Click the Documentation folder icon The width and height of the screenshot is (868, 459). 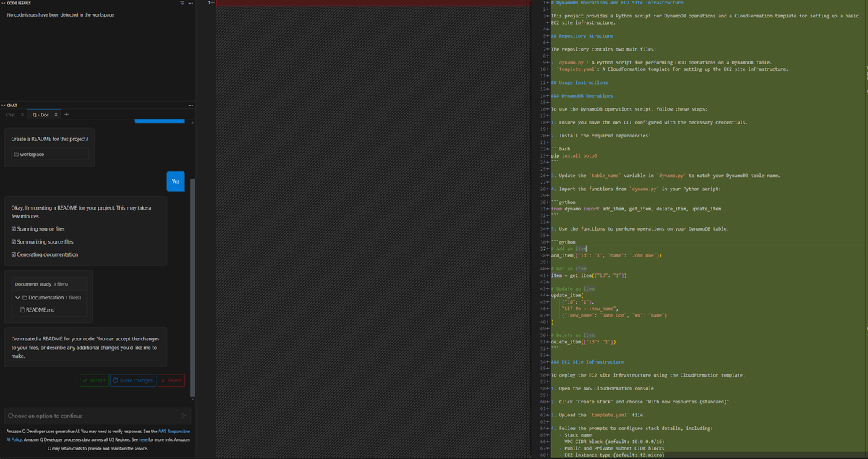pyautogui.click(x=25, y=297)
